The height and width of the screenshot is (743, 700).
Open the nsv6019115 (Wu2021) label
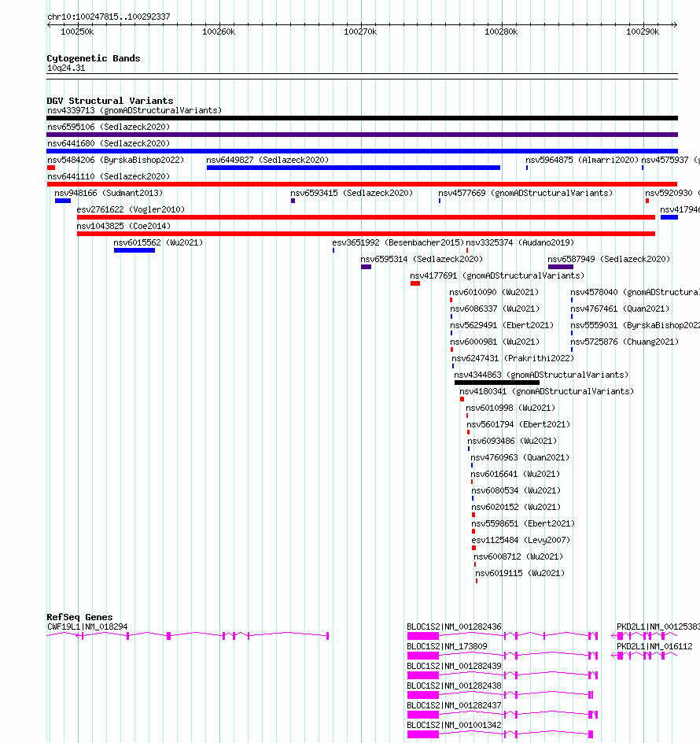pyautogui.click(x=520, y=573)
